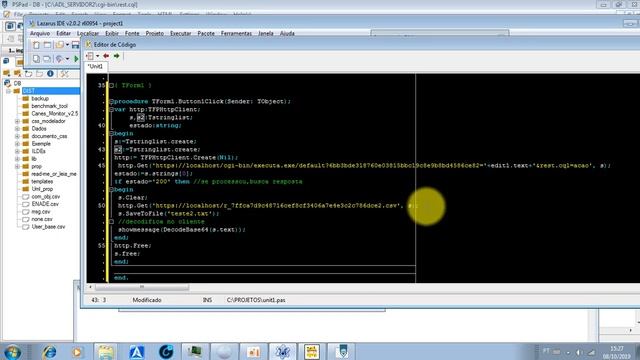
Task: Open the jump history dropdown arrow
Action: coord(98,56)
